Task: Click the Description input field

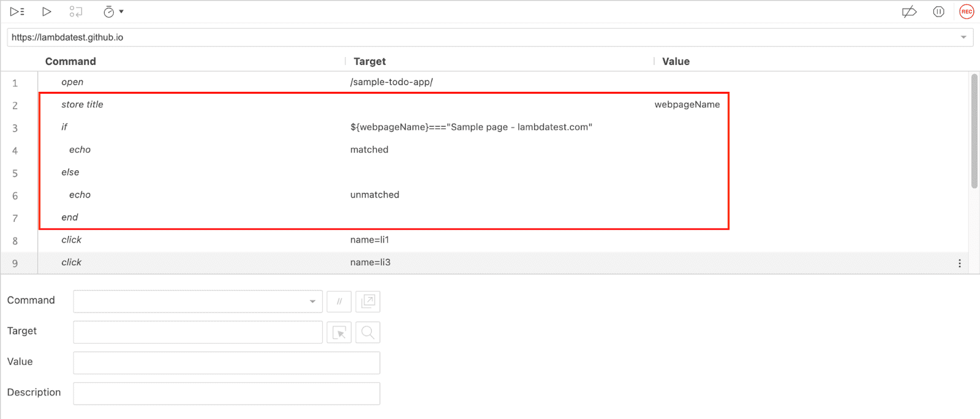Action: click(x=226, y=393)
